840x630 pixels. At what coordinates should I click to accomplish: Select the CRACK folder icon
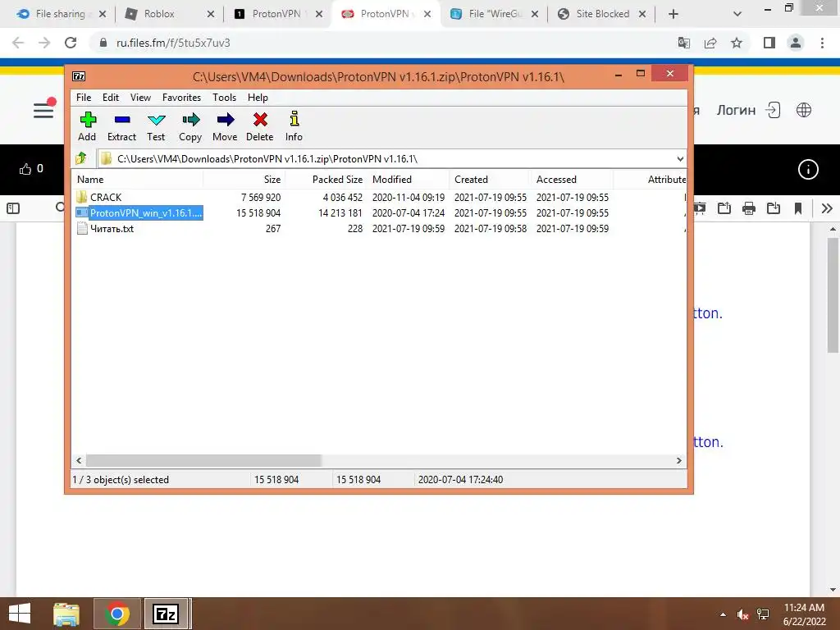pos(82,197)
